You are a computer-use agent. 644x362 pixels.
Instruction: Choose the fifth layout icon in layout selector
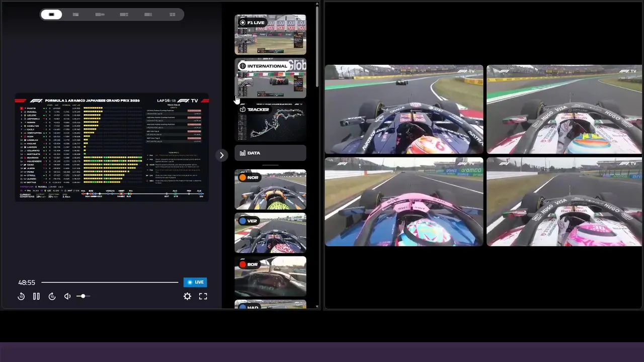pos(148,15)
